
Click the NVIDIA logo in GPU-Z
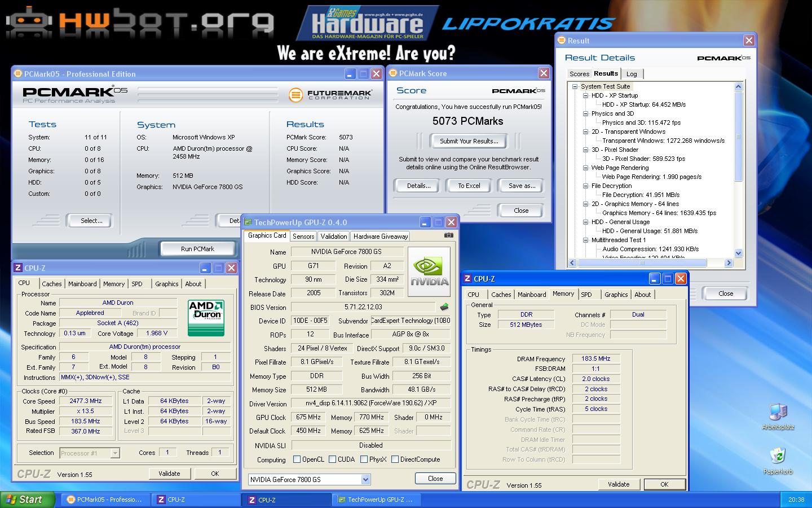429,273
